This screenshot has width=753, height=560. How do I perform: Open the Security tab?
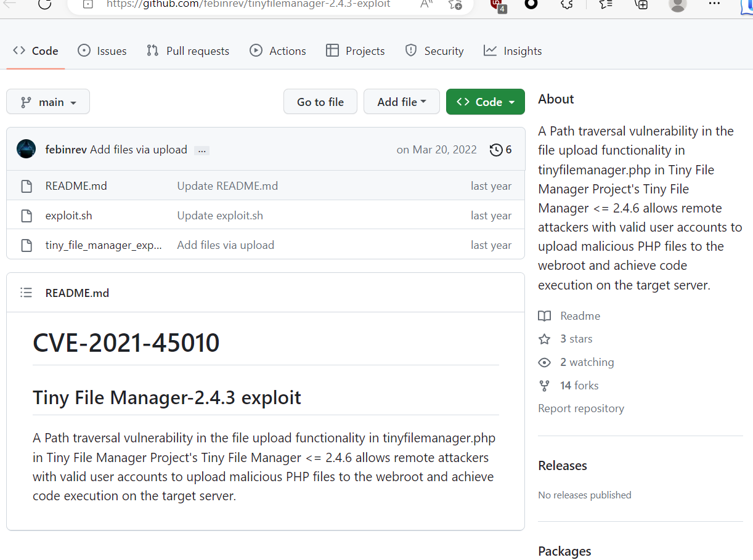[x=434, y=51]
